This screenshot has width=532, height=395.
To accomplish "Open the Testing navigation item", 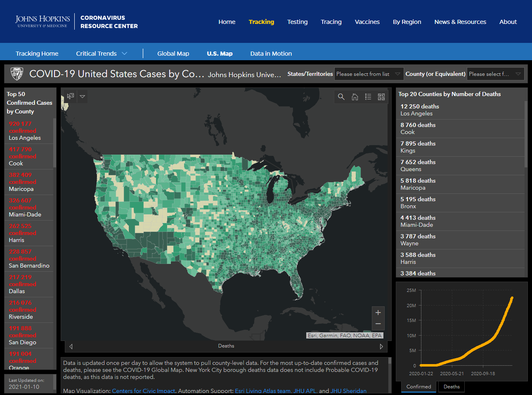I will (x=297, y=22).
